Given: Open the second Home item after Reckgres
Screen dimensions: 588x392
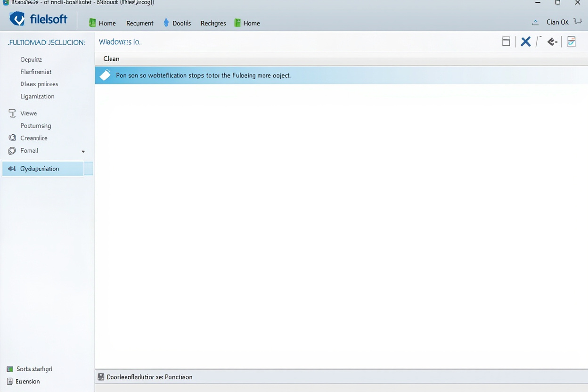Looking at the screenshot, I should [x=252, y=23].
